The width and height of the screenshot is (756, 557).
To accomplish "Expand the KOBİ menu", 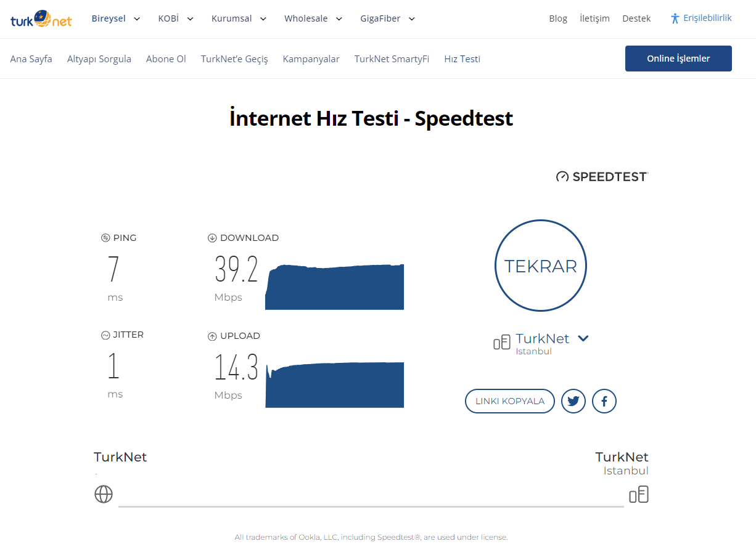I will coord(176,18).
